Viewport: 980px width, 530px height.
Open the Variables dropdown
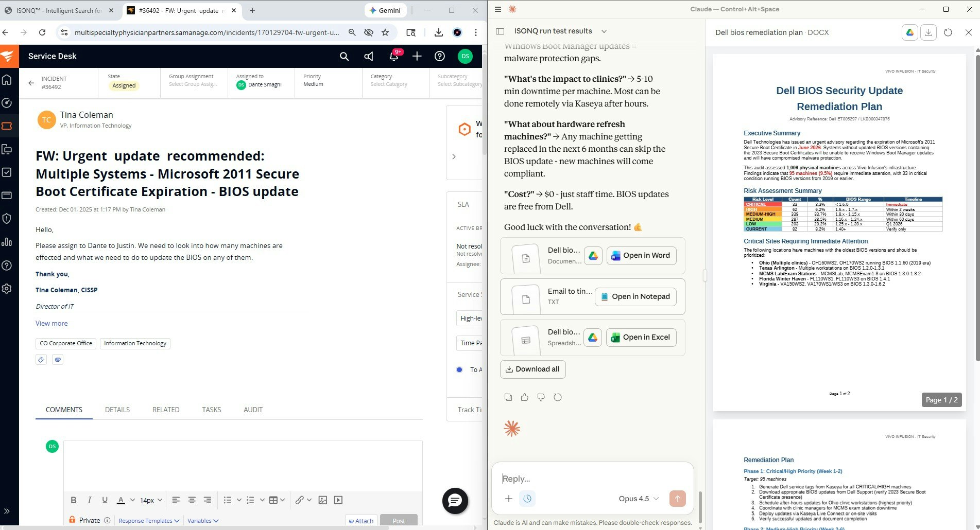point(203,521)
